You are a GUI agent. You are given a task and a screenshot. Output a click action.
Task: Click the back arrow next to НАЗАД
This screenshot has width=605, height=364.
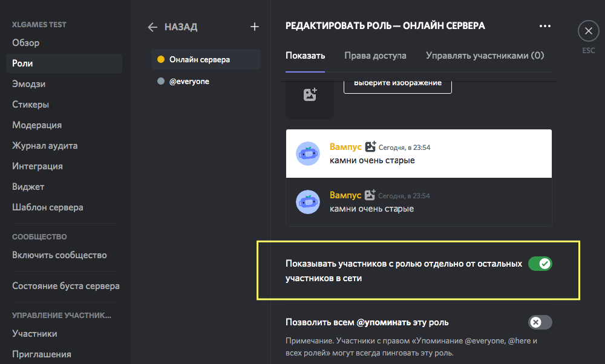coord(152,27)
